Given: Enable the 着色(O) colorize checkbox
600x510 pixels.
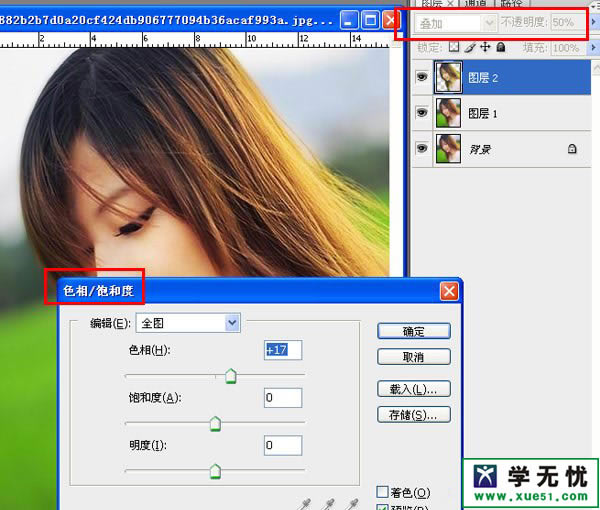Looking at the screenshot, I should 382,492.
